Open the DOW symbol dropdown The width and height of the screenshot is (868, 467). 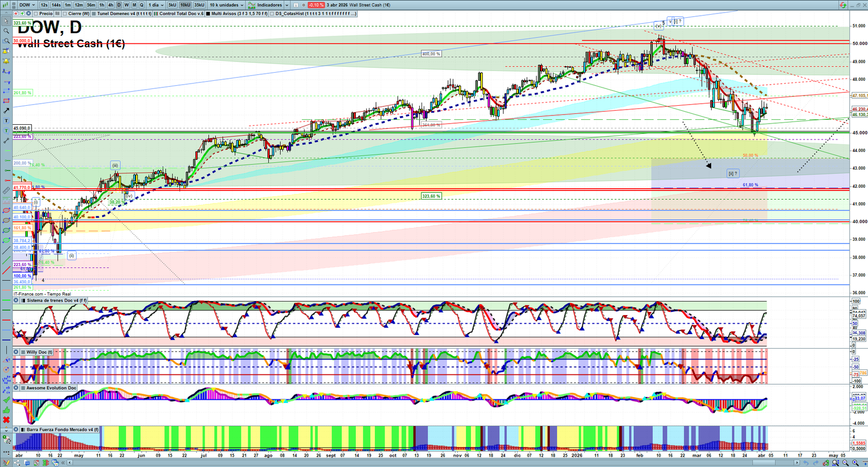(27, 5)
